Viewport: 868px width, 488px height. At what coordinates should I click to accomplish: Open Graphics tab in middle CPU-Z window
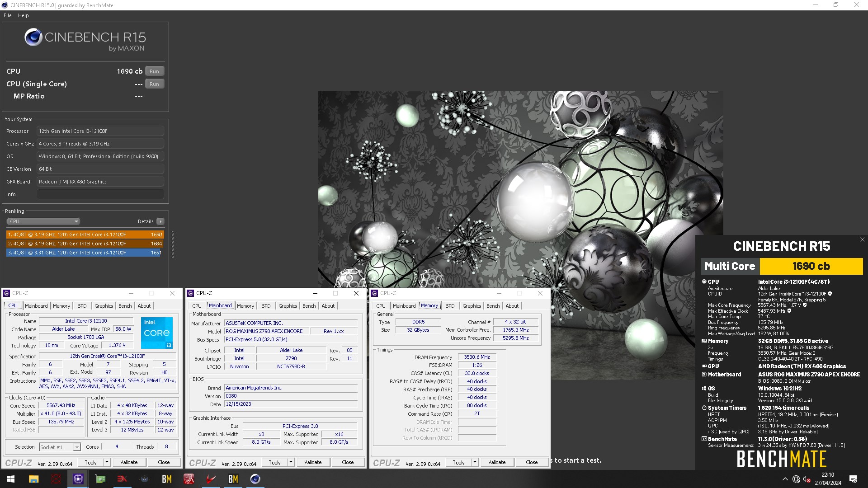[288, 306]
